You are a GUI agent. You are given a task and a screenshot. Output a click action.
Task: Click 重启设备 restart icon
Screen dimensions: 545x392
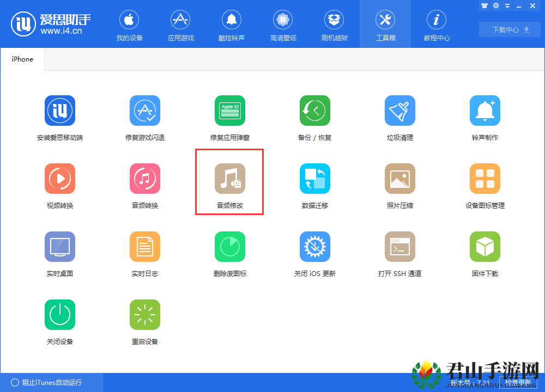coord(145,315)
